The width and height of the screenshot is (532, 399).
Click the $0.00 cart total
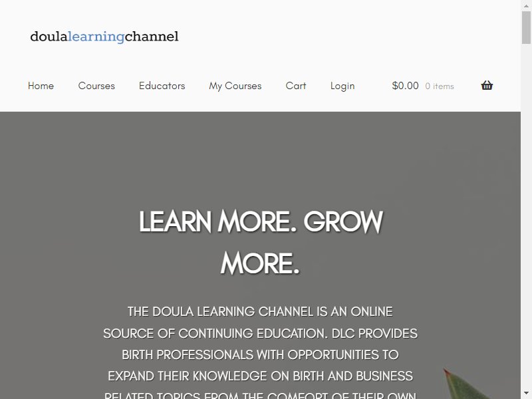(405, 86)
